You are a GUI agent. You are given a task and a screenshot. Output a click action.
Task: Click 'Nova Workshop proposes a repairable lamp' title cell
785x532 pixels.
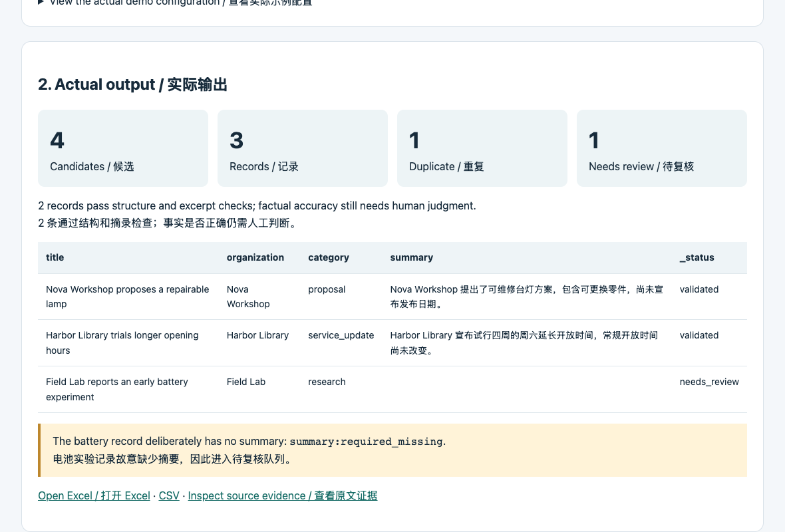128,297
